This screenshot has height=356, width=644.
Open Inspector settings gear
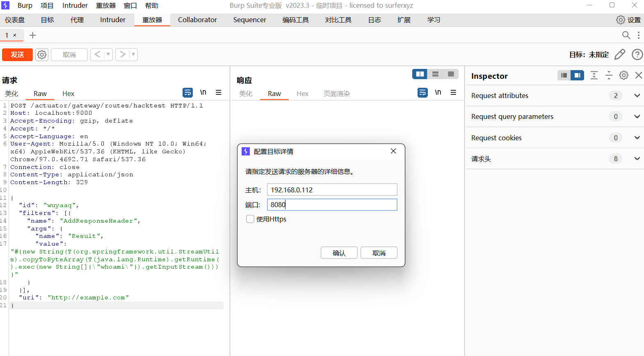coord(624,75)
